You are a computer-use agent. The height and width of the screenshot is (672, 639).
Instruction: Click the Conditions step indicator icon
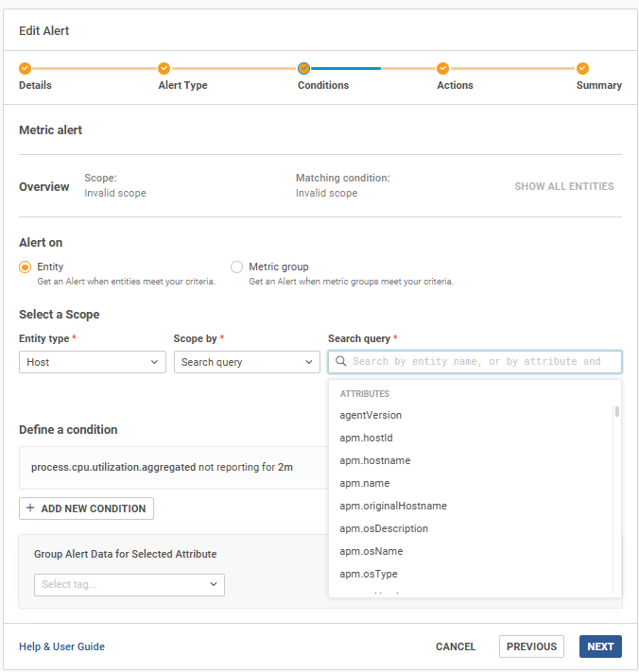(303, 68)
